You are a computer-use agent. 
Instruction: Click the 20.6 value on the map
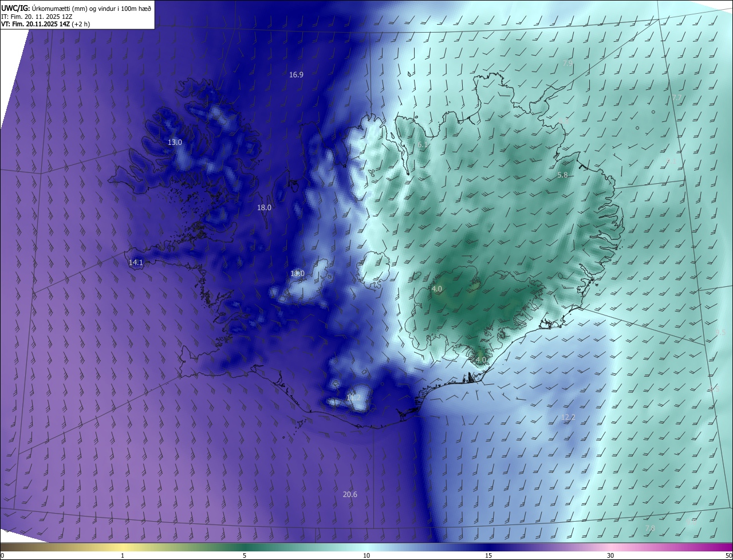pos(350,495)
